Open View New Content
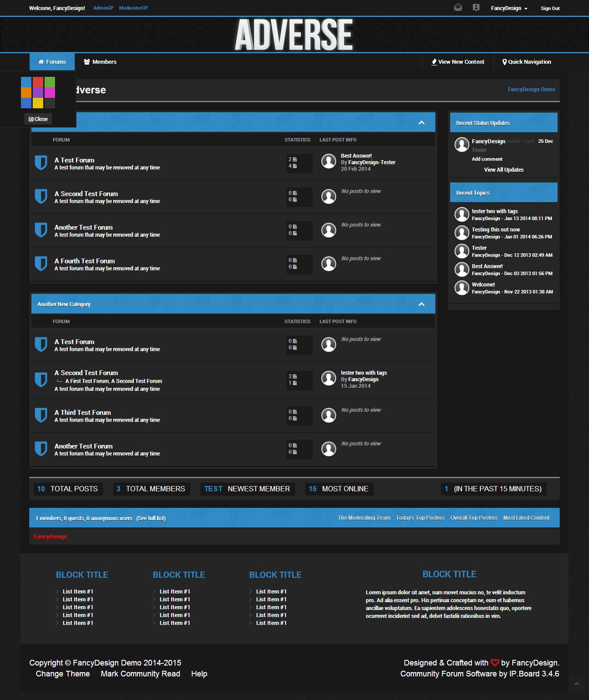Image resolution: width=589 pixels, height=700 pixels. [x=458, y=62]
